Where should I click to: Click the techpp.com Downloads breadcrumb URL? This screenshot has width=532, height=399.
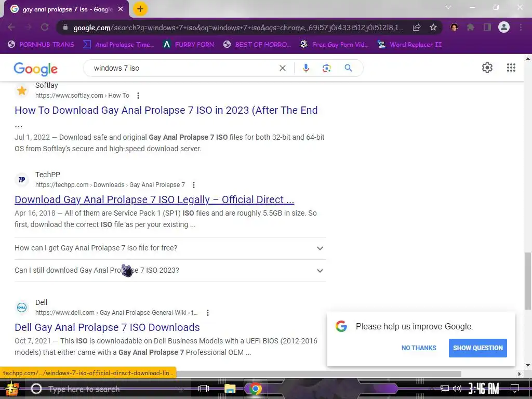click(x=110, y=185)
